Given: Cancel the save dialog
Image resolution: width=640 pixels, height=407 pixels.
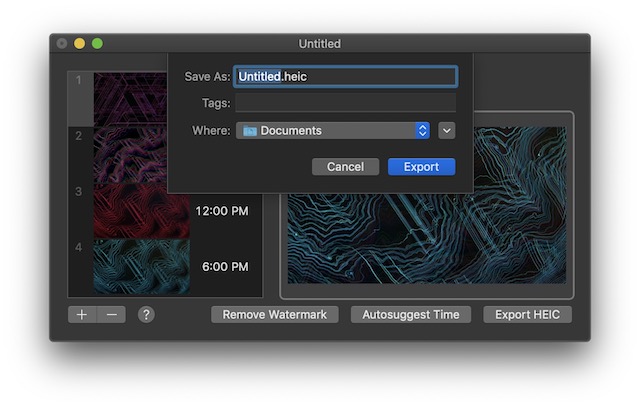Looking at the screenshot, I should pyautogui.click(x=345, y=167).
